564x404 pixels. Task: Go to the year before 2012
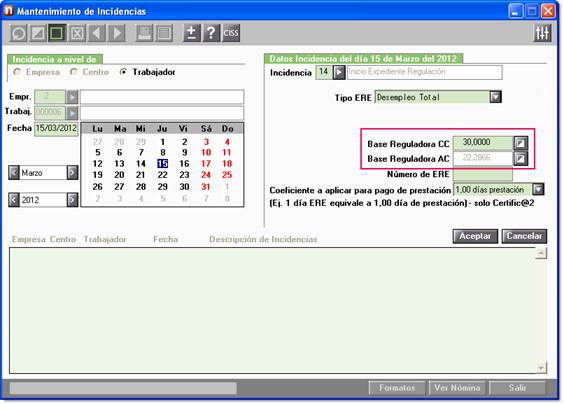(x=14, y=200)
